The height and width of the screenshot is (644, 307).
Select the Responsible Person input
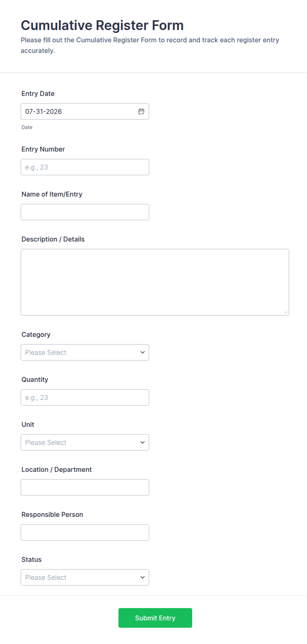[x=85, y=532]
